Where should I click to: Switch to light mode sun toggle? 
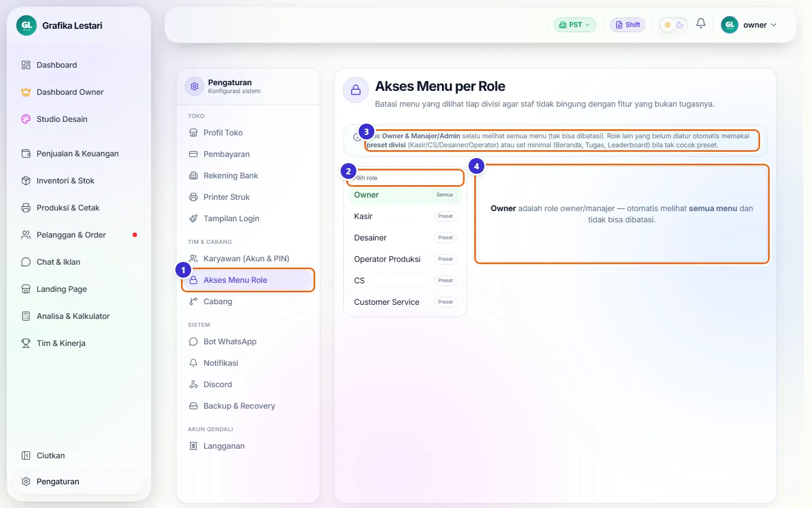coord(668,25)
